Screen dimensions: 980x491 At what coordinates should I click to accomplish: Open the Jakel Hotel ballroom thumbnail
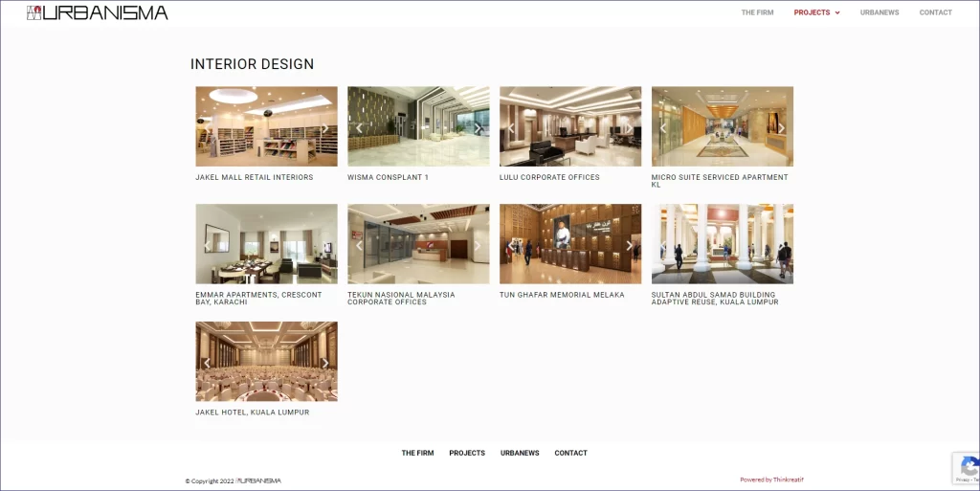click(x=266, y=362)
